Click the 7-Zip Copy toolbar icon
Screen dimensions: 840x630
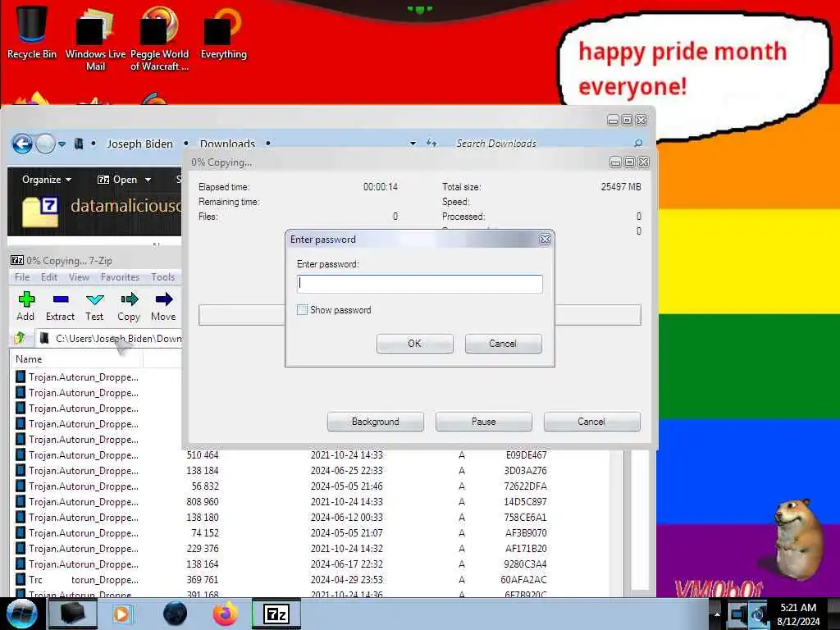point(129,307)
